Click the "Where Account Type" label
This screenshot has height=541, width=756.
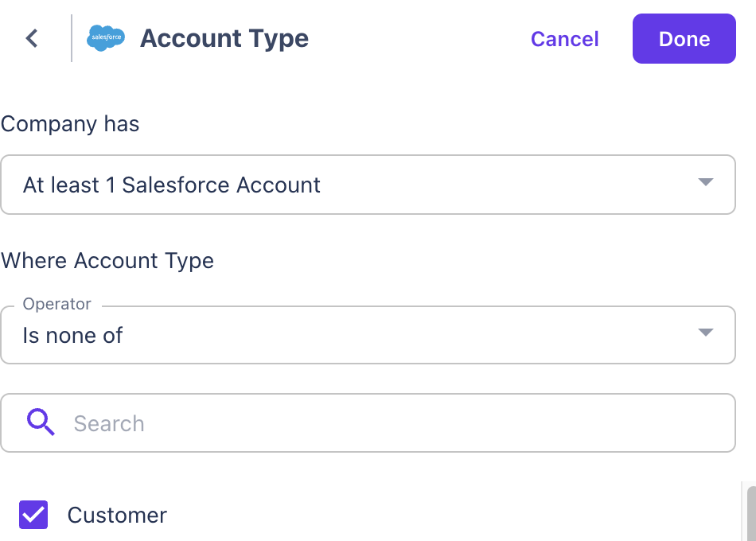click(x=107, y=261)
